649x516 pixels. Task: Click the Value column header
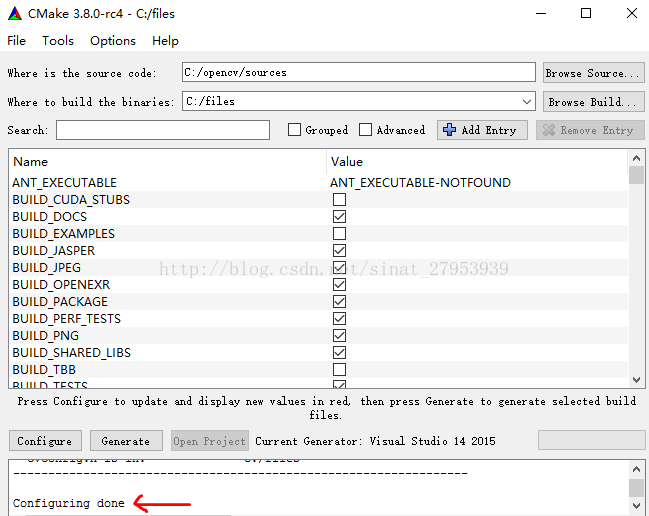tap(347, 162)
